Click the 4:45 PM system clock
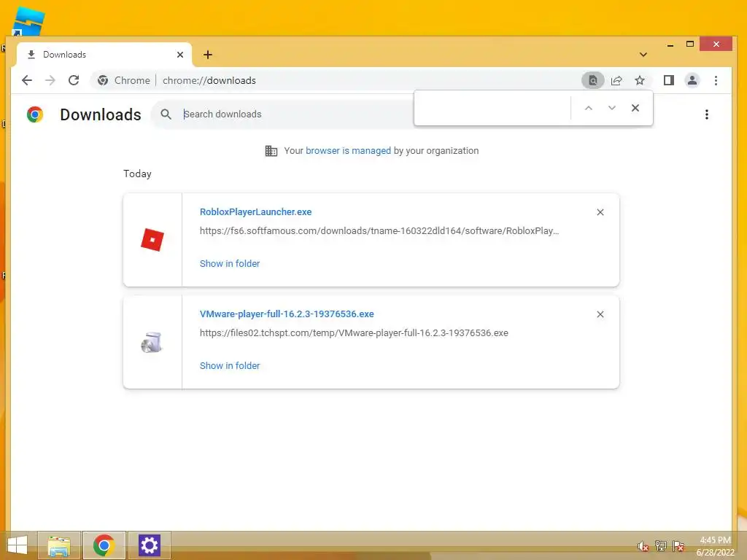 point(715,540)
